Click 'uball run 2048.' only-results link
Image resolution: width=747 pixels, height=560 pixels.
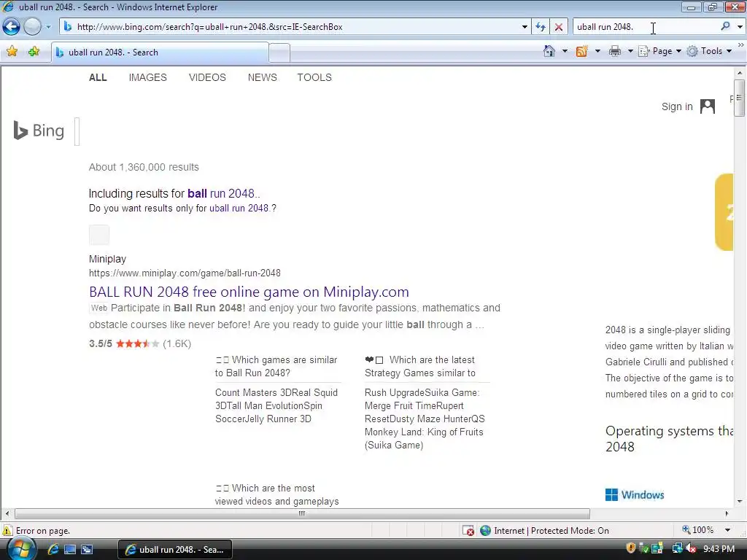click(x=240, y=208)
